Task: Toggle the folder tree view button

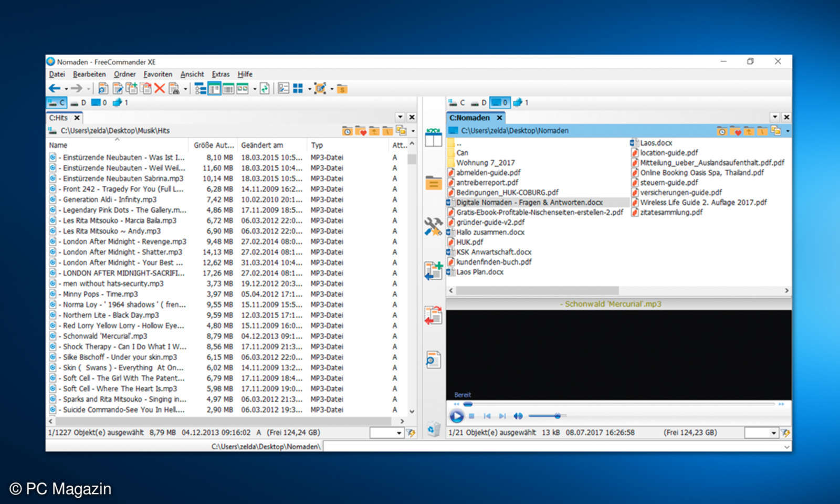Action: pos(200,89)
